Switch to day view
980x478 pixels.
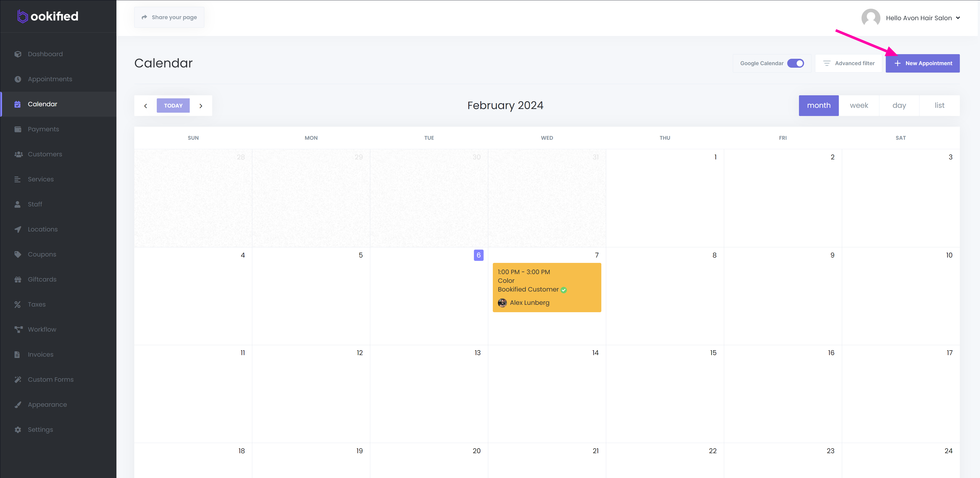(899, 106)
